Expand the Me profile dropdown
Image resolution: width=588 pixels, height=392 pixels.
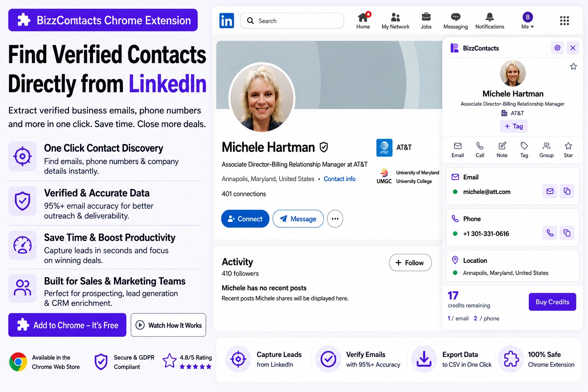528,21
